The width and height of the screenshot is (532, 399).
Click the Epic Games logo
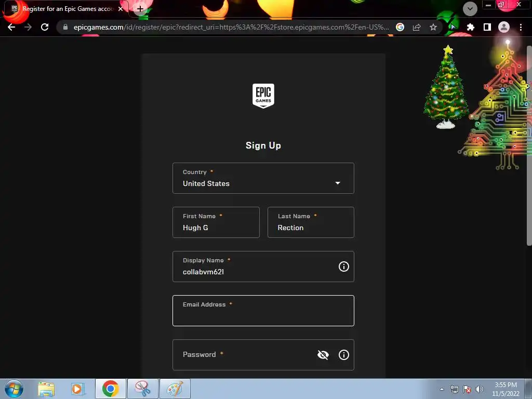tap(263, 96)
